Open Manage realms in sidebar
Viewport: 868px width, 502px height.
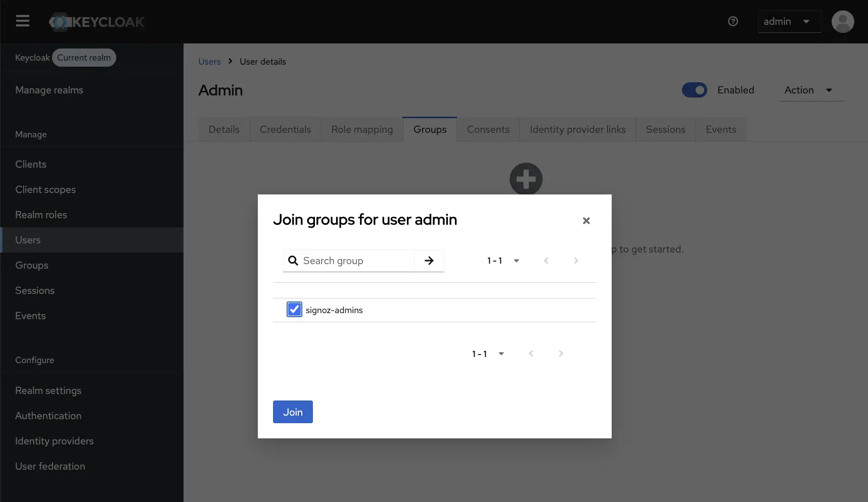click(92, 90)
